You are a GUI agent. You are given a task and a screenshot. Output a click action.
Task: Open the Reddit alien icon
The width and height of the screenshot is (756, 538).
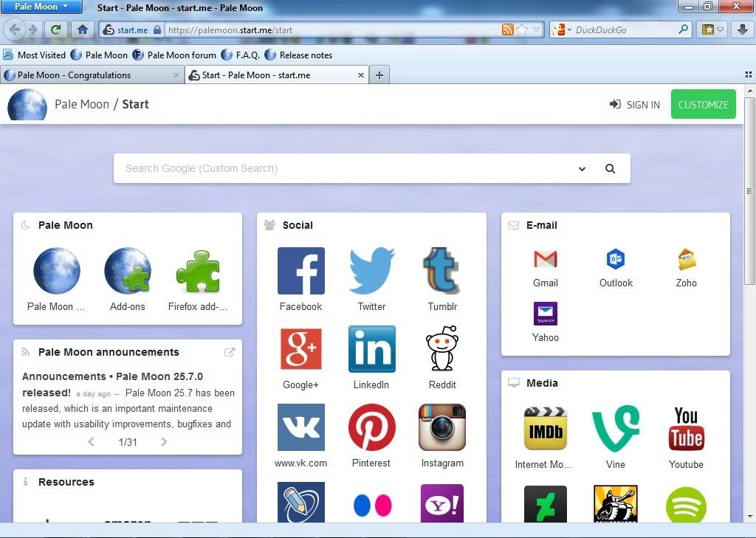(442, 348)
